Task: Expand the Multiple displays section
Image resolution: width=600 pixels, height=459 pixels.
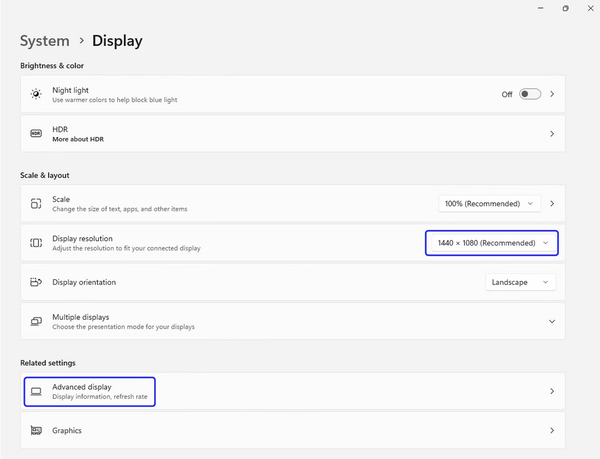Action: tap(552, 321)
